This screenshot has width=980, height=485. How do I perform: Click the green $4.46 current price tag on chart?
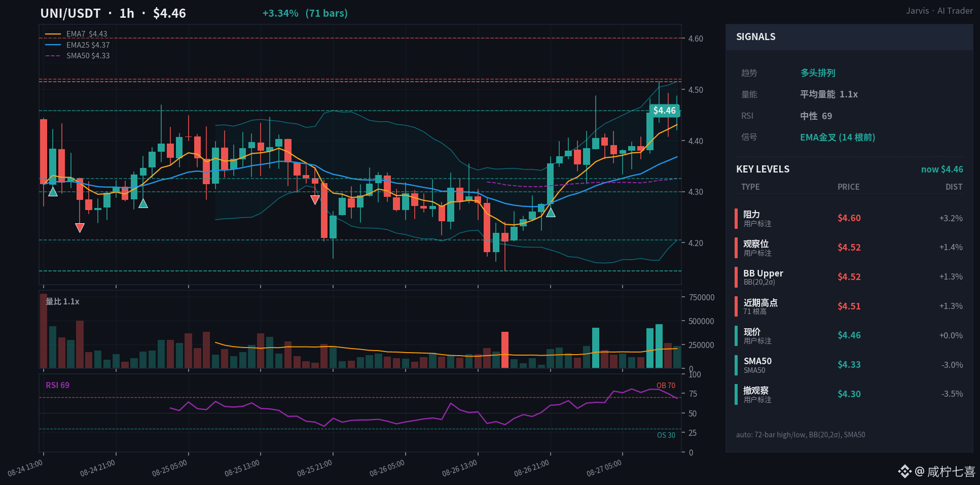coord(664,111)
